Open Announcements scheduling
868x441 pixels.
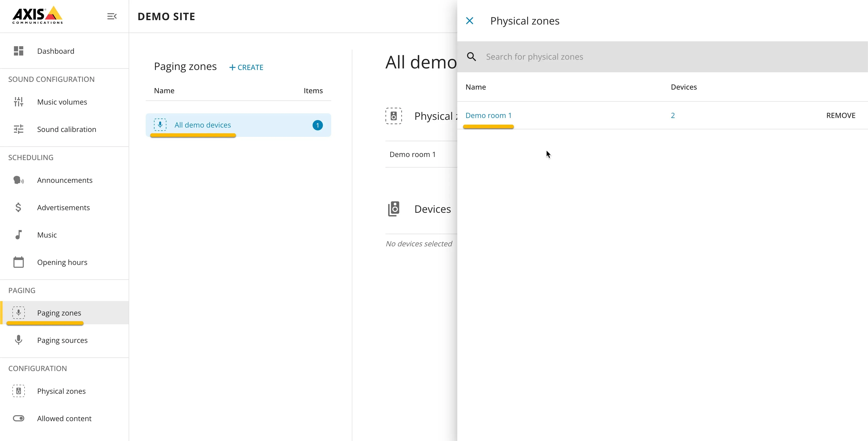[64, 180]
